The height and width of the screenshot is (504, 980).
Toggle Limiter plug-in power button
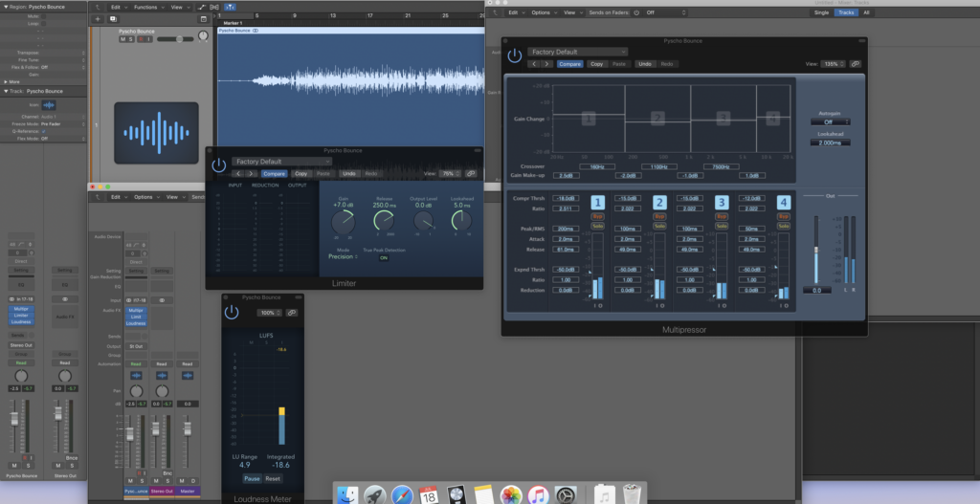219,165
